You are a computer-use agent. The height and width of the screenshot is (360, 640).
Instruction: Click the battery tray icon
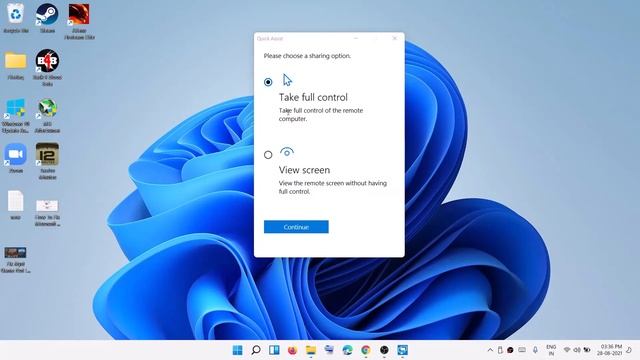[587, 350]
